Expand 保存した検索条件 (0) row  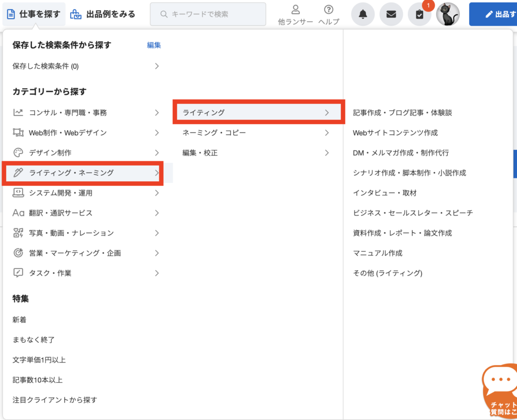[x=86, y=66]
